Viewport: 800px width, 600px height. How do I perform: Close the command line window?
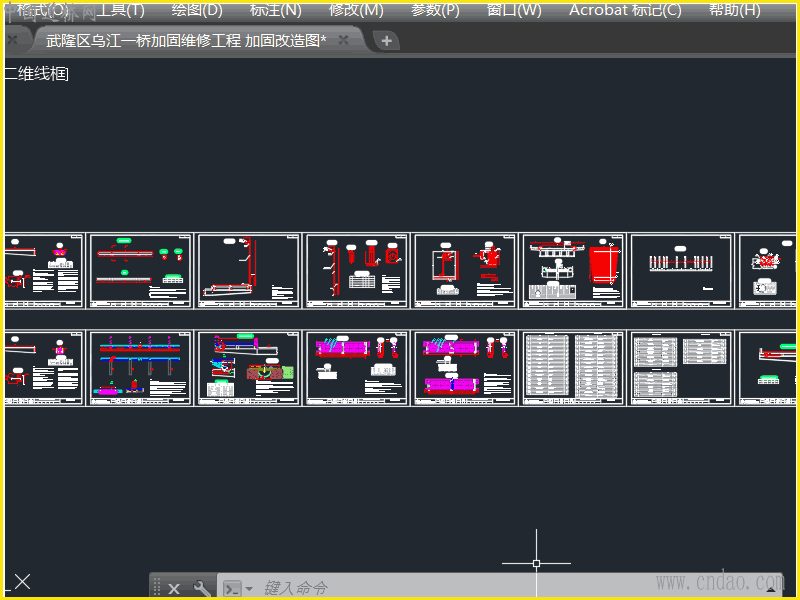click(x=174, y=589)
